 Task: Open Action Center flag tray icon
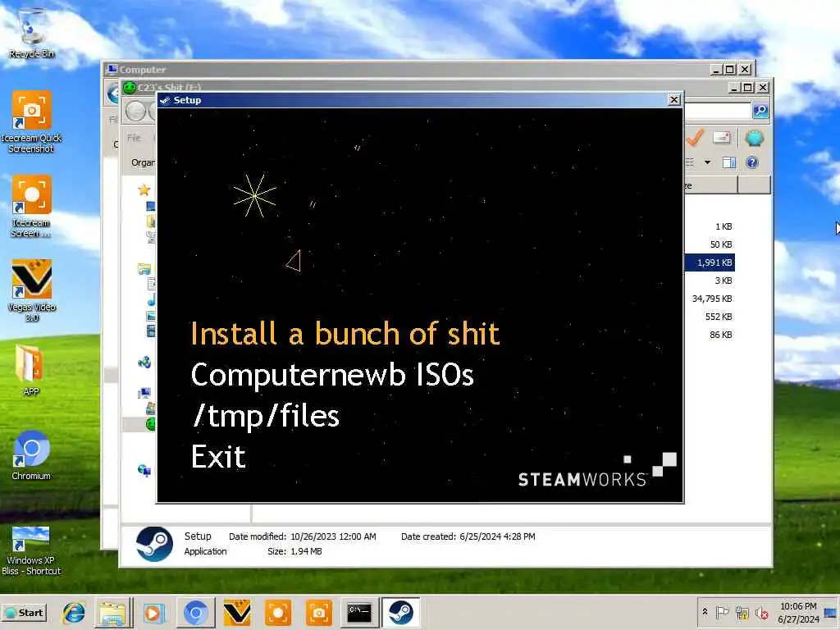pyautogui.click(x=722, y=612)
